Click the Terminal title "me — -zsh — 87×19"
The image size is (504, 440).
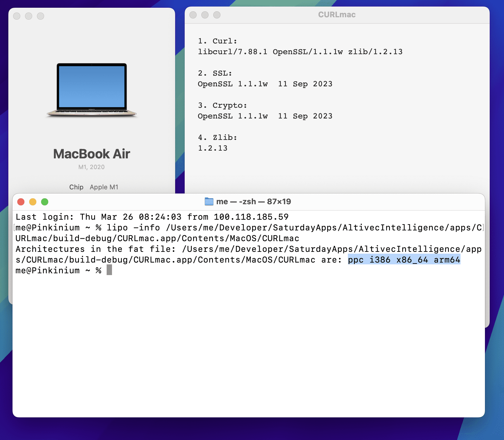pyautogui.click(x=253, y=202)
